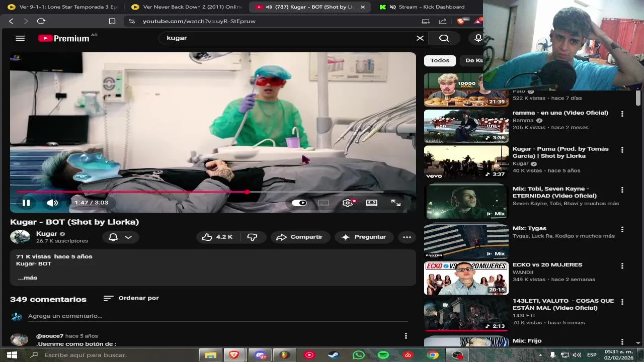Reload the current page

tap(41, 21)
